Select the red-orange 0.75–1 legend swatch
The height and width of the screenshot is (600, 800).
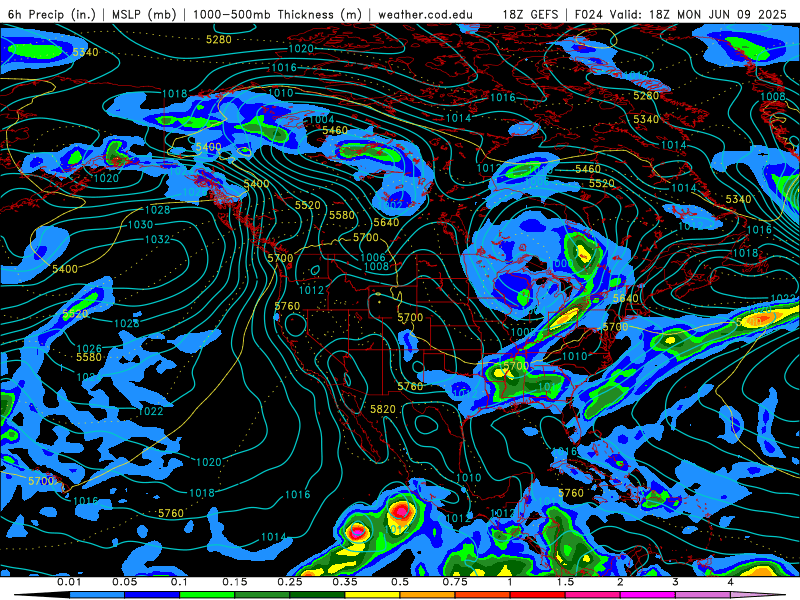click(x=482, y=595)
